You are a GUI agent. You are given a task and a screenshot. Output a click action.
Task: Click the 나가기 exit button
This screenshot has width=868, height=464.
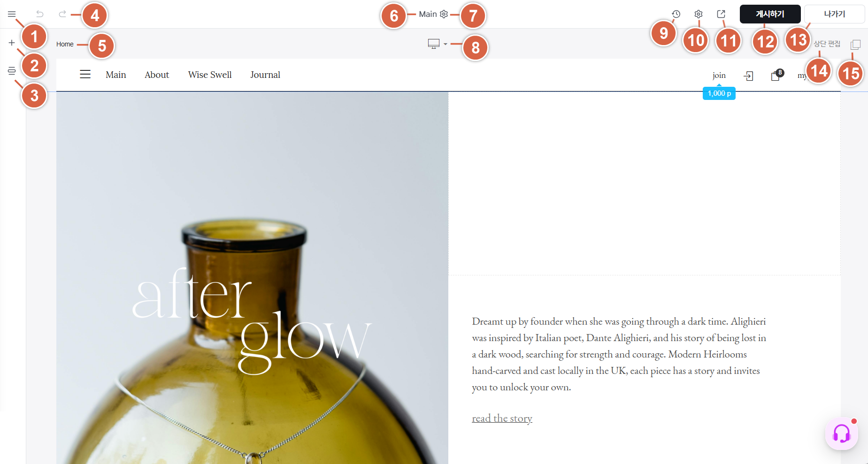click(834, 14)
